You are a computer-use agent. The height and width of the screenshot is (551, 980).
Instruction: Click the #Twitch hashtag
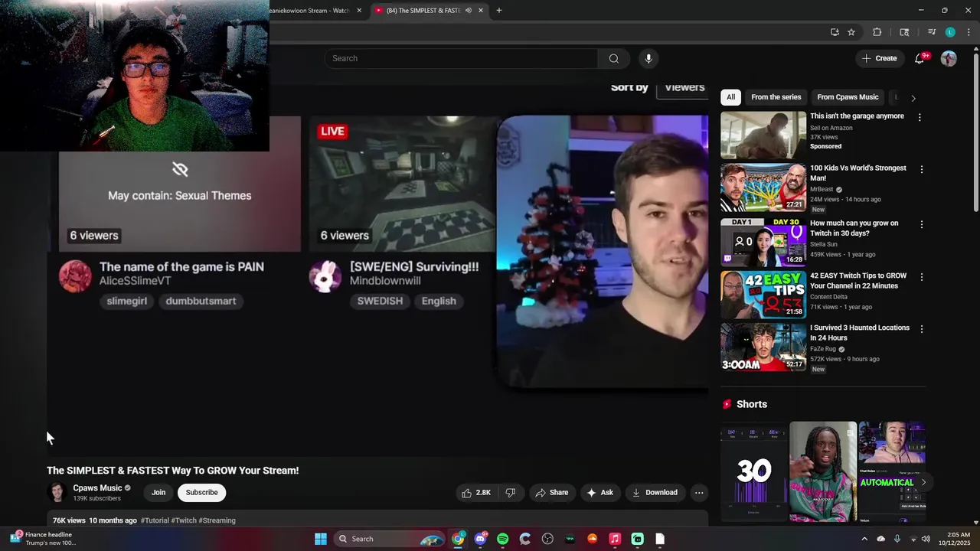pos(184,520)
